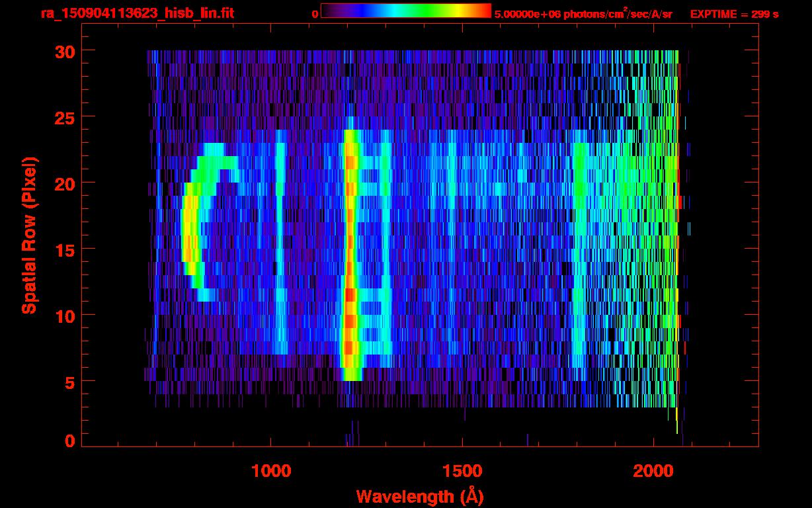
Task: Click the file name ra_150904113623_hisb_lin.fit
Action: tap(137, 13)
